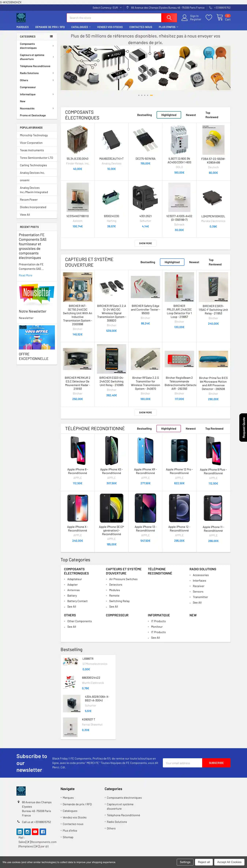Open the YouTube icon in the footer
The height and width of the screenshot is (868, 247).
point(35,832)
